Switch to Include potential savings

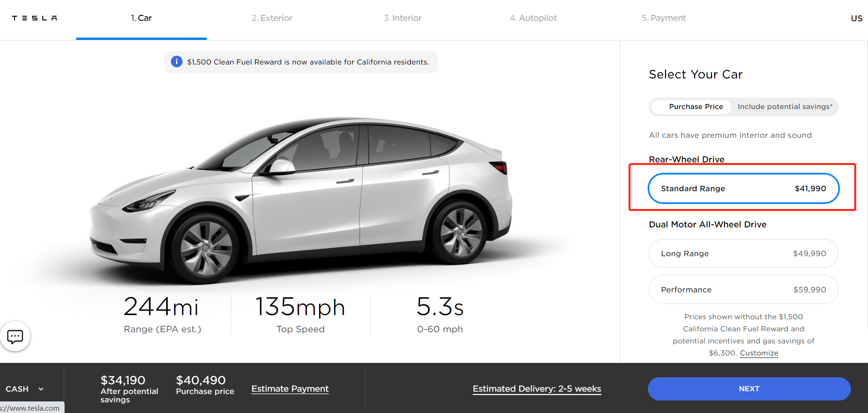(x=785, y=107)
